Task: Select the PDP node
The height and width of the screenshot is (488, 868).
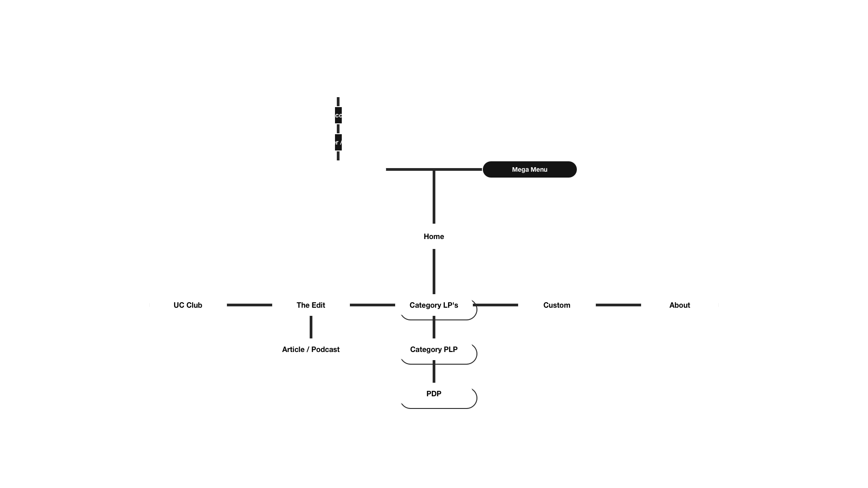Action: (434, 393)
